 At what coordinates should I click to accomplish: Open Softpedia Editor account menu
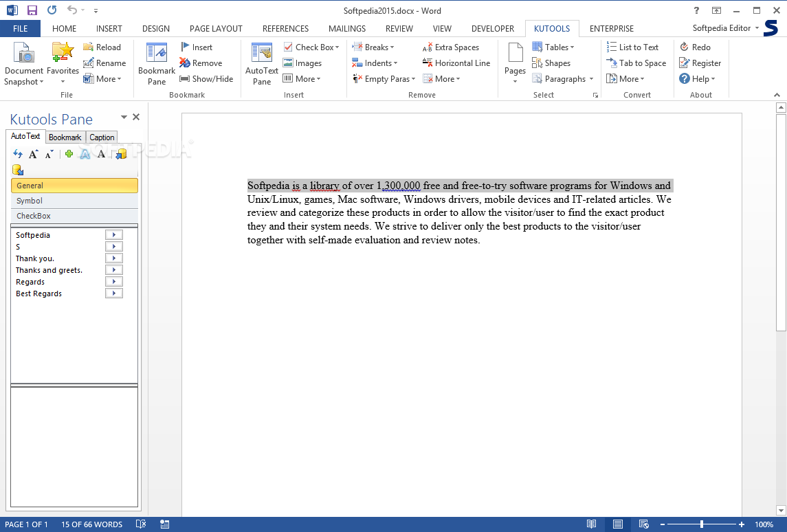point(725,28)
